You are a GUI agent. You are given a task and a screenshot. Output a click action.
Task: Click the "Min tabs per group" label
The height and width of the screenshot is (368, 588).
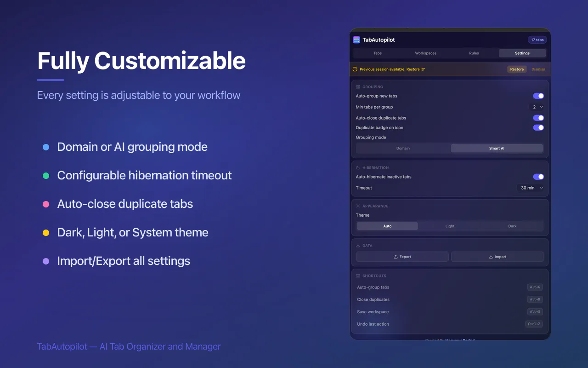click(x=374, y=107)
